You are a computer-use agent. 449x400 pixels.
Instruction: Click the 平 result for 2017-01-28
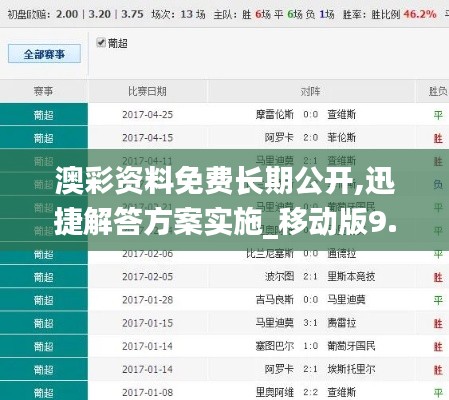(438, 301)
